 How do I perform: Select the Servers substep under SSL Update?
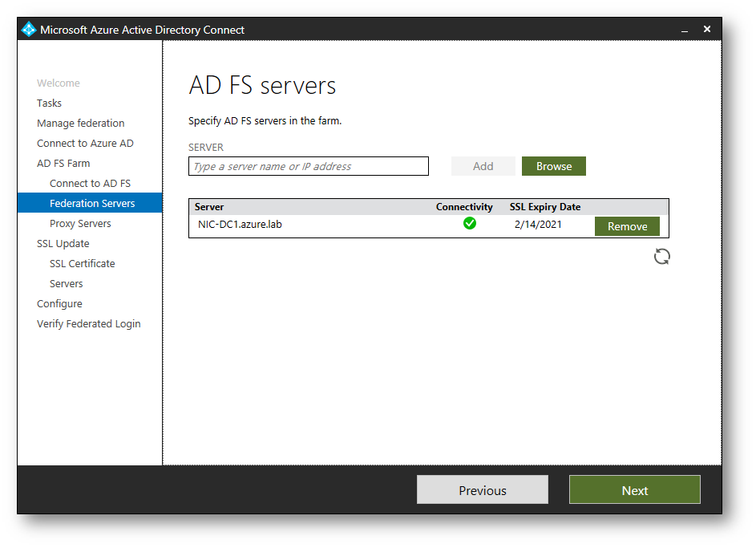(67, 284)
